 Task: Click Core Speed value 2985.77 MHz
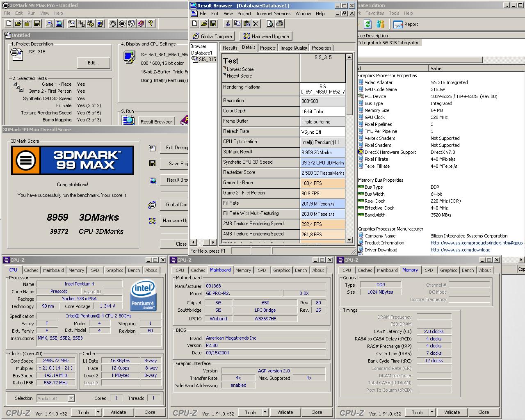pos(56,361)
